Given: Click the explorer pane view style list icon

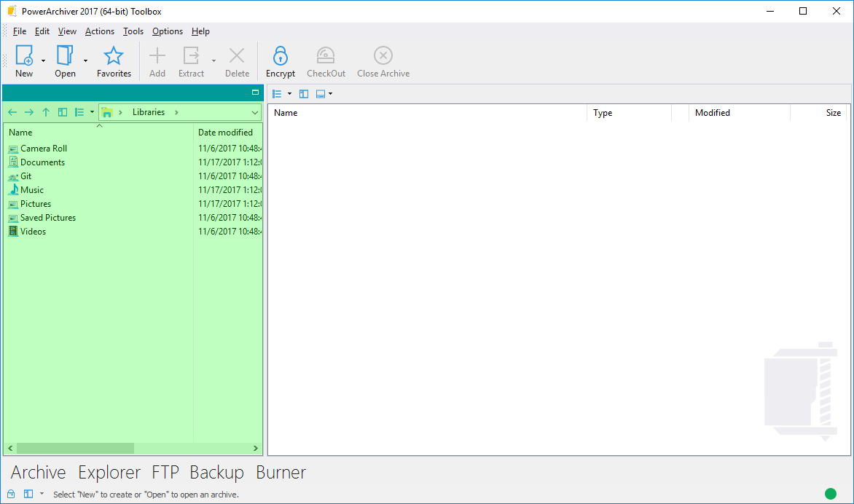Looking at the screenshot, I should point(79,112).
